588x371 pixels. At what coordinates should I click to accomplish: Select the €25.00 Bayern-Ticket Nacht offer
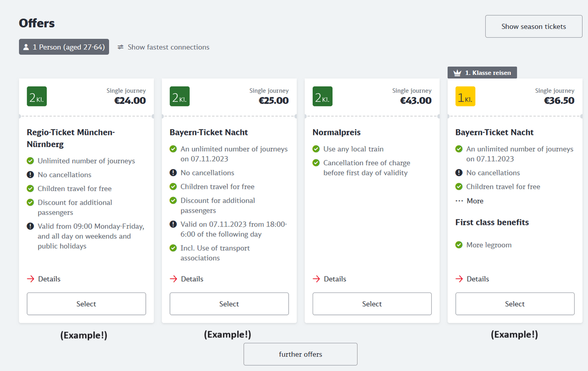point(229,304)
